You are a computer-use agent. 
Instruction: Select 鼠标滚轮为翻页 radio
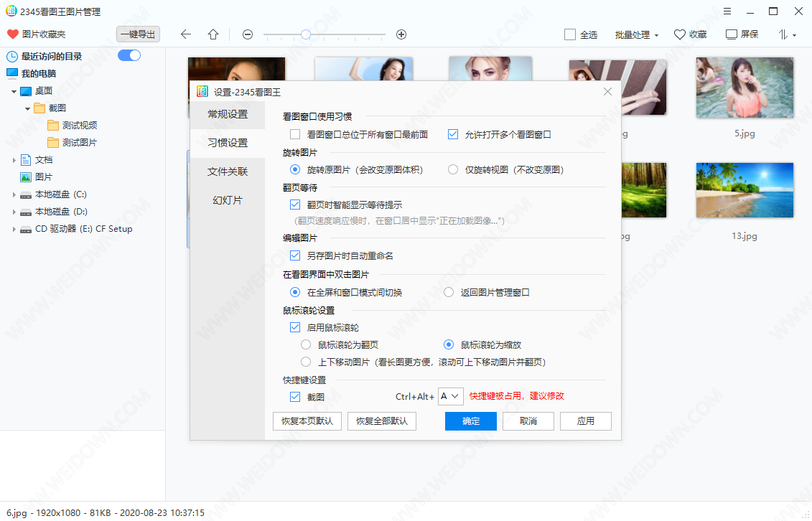tap(306, 344)
